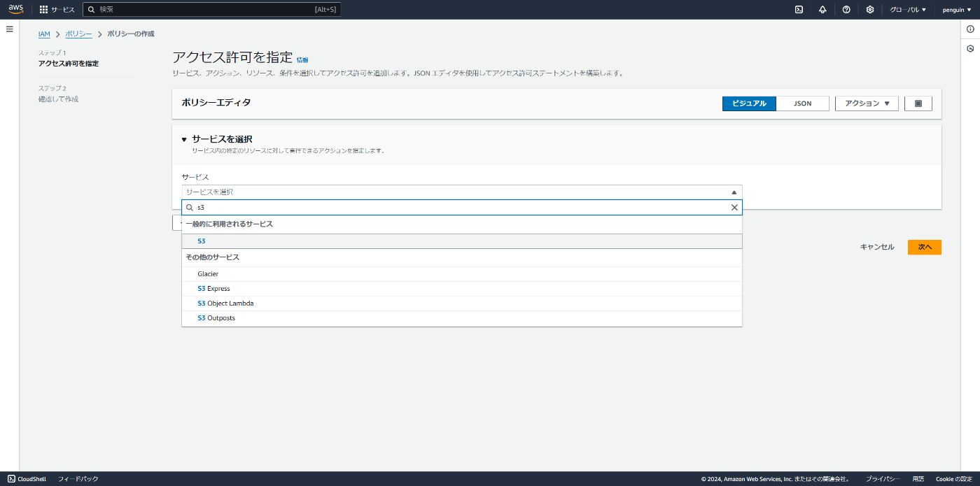Focus the top 検索 search field
The image size is (980, 486).
(211, 10)
